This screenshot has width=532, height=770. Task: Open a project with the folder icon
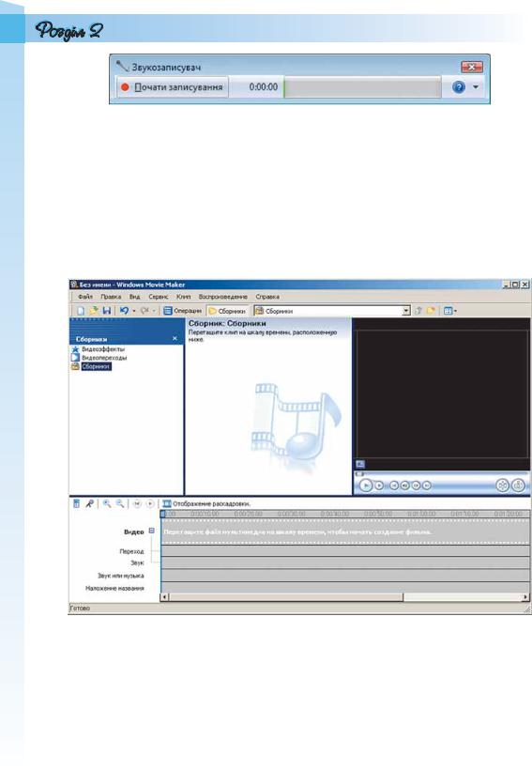point(93,311)
